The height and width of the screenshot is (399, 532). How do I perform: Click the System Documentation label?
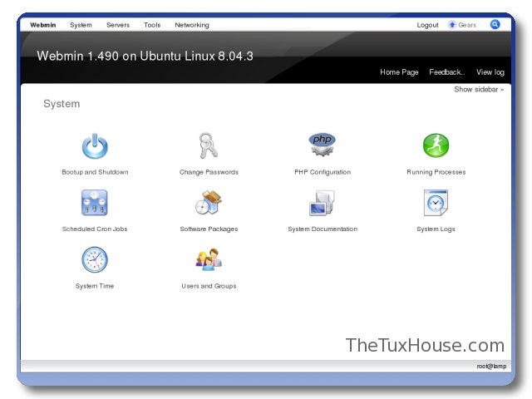pyautogui.click(x=323, y=229)
